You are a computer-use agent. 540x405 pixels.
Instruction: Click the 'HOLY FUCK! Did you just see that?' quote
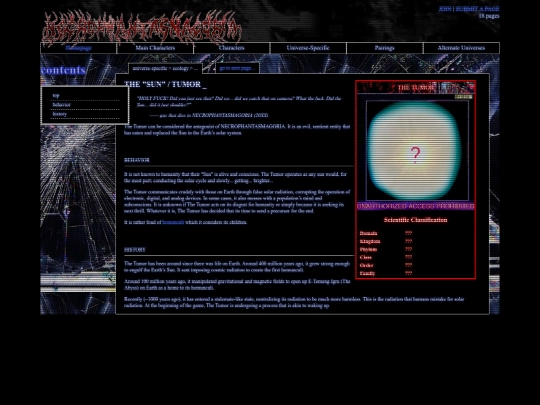coord(239,102)
